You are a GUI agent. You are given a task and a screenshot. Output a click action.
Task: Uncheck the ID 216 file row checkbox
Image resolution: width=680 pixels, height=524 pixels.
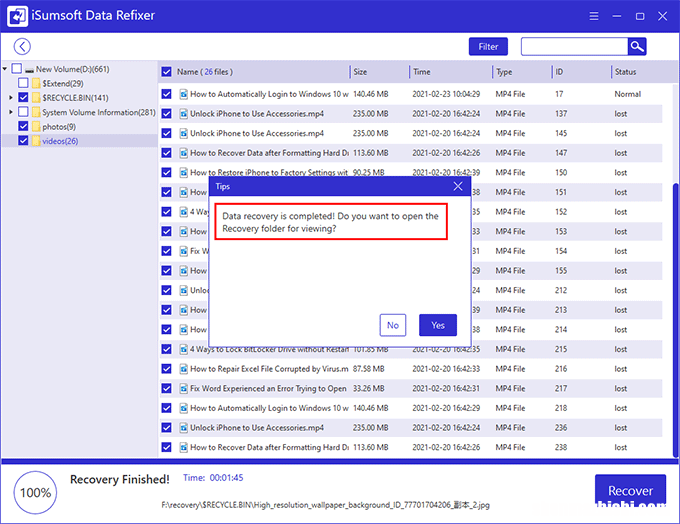coord(167,369)
